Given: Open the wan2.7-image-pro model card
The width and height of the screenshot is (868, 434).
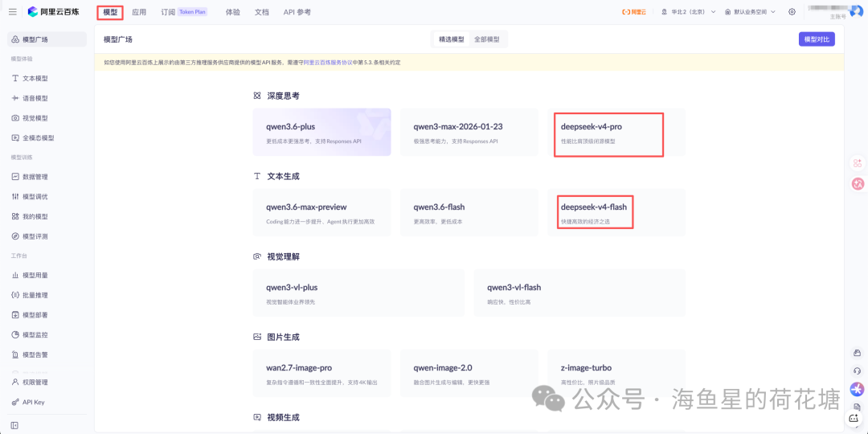Looking at the screenshot, I should pos(321,373).
